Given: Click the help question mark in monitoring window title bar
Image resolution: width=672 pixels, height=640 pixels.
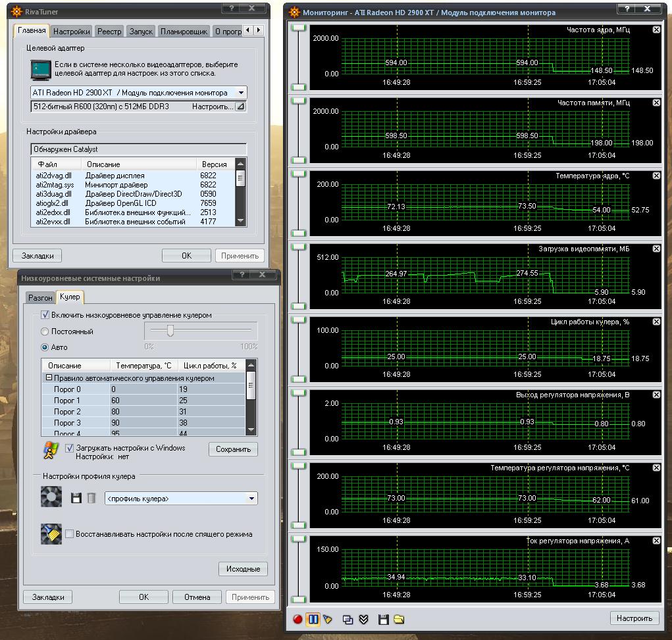Looking at the screenshot, I should 627,9.
